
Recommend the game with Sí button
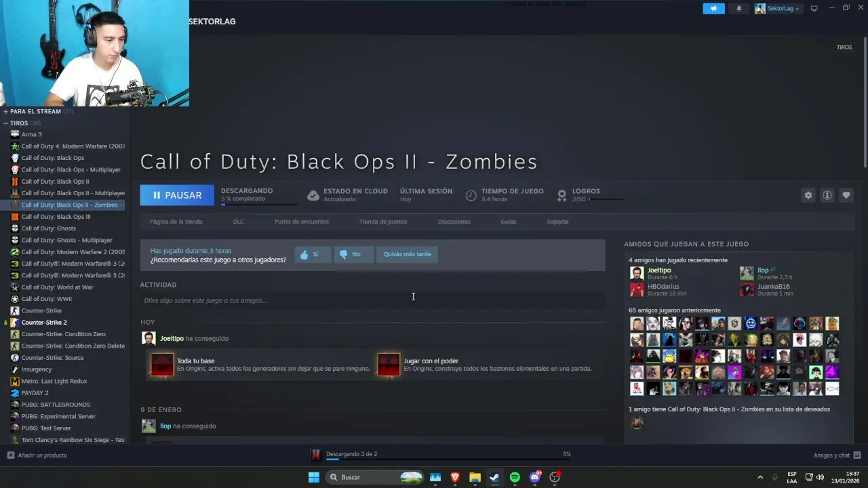click(313, 254)
